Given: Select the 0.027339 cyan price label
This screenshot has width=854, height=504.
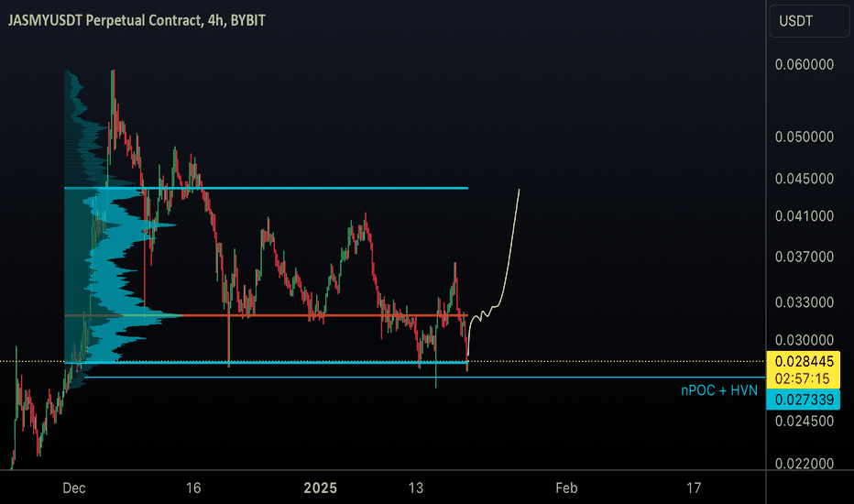Looking at the screenshot, I should [804, 400].
